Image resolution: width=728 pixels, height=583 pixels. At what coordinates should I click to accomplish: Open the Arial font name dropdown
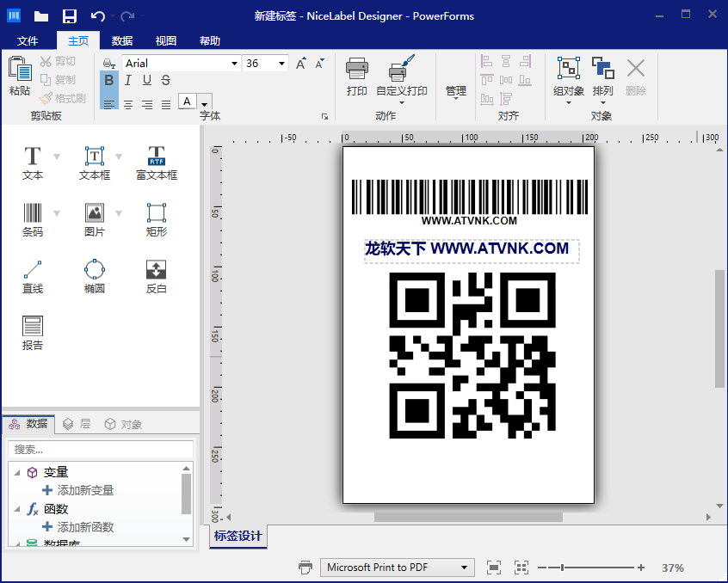[234, 64]
